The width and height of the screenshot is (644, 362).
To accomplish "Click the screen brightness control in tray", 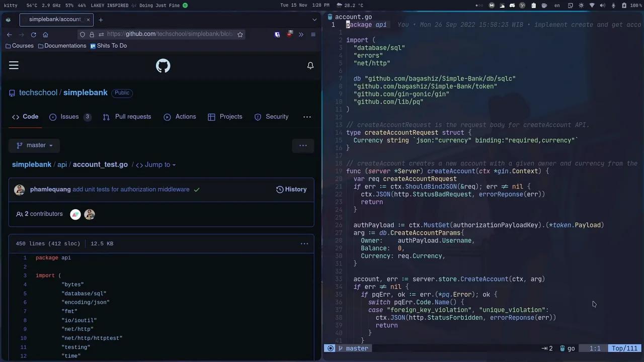I will coord(581,5).
